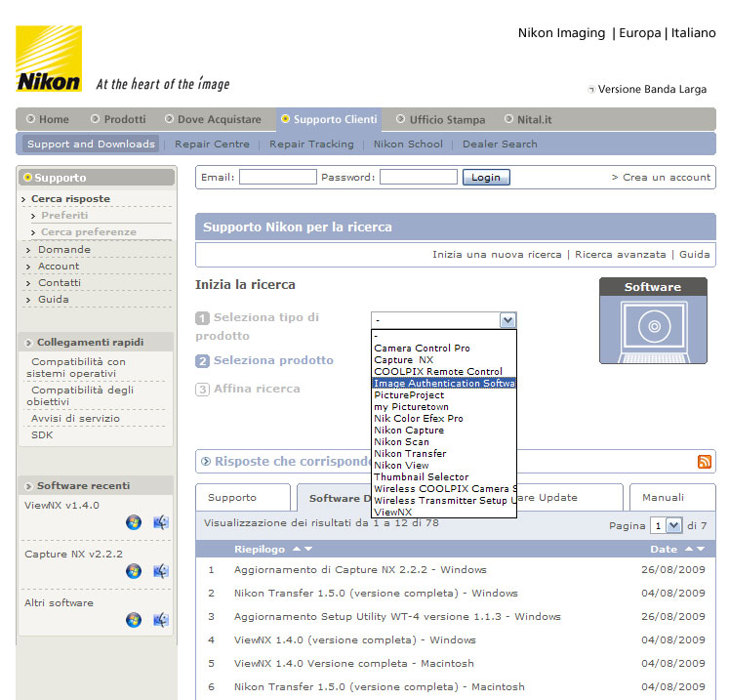Open ViewNX 1.4.0 Versione completa Macintosh
The image size is (729, 700).
click(354, 663)
